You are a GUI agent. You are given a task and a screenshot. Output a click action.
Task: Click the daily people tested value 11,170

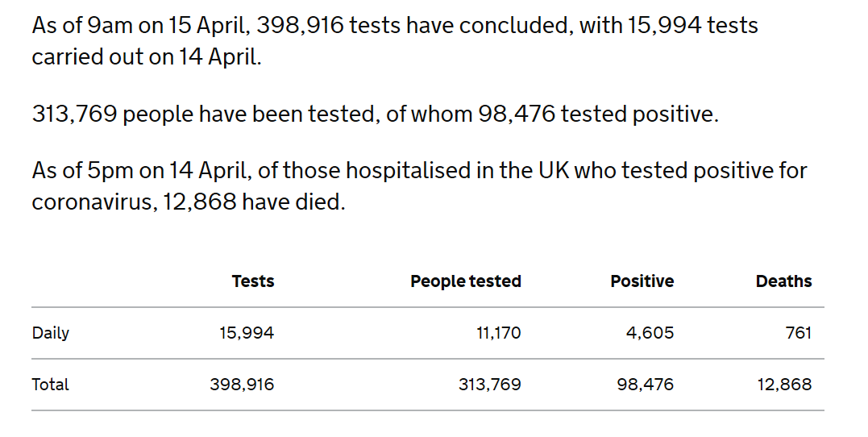coord(498,333)
